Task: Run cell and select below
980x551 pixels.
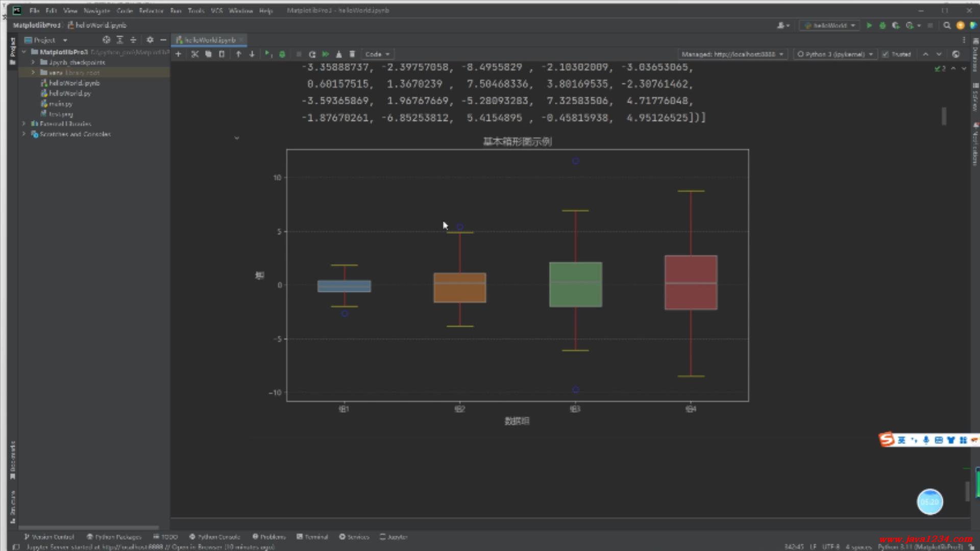Action: tap(267, 54)
